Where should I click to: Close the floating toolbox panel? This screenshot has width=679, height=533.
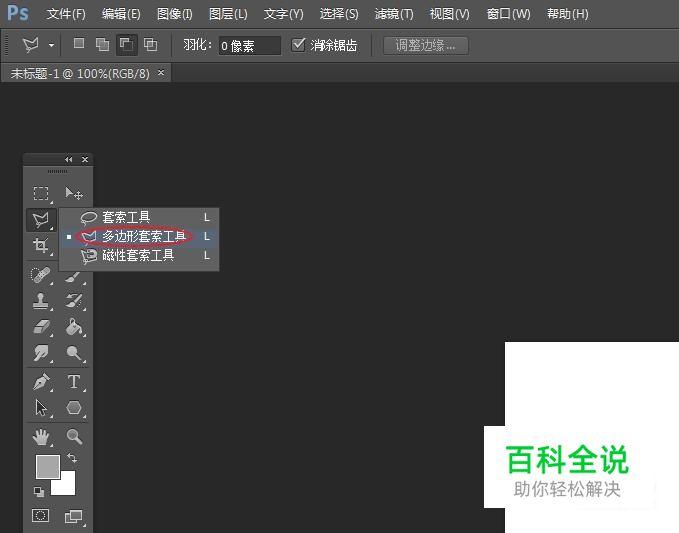coord(85,159)
